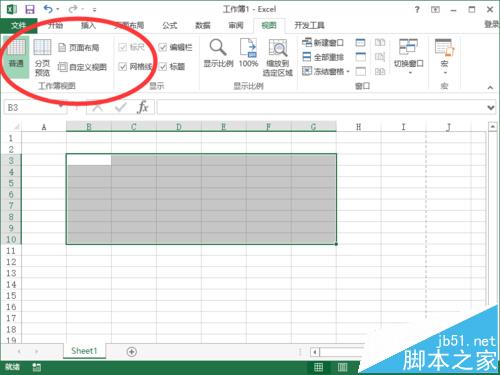Select row 1 header
Image resolution: width=500 pixels, height=375 pixels.
coord(11,138)
